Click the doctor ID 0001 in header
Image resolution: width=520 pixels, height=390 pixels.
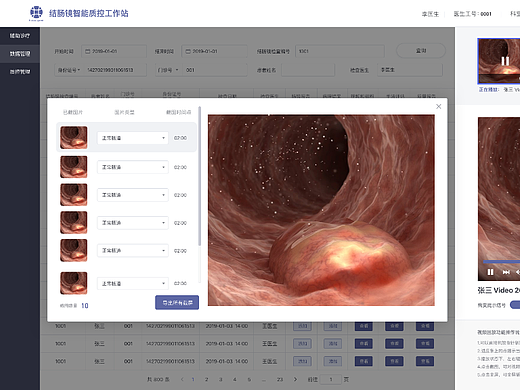(486, 14)
